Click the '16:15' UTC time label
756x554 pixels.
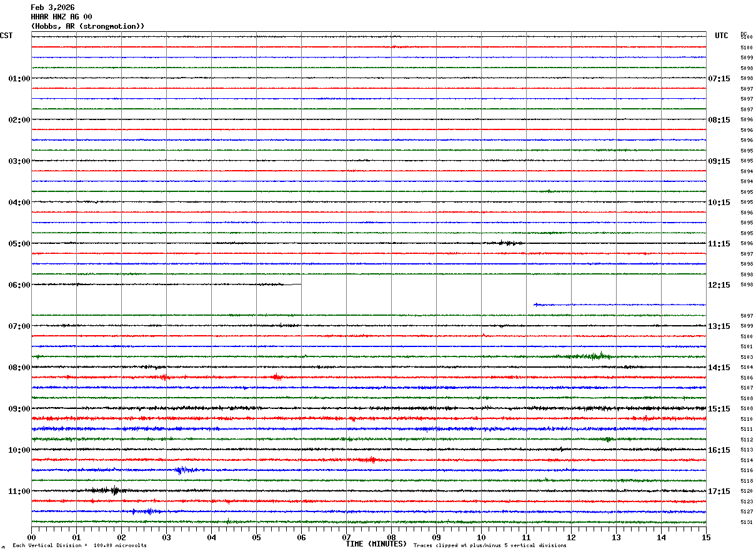pyautogui.click(x=719, y=450)
